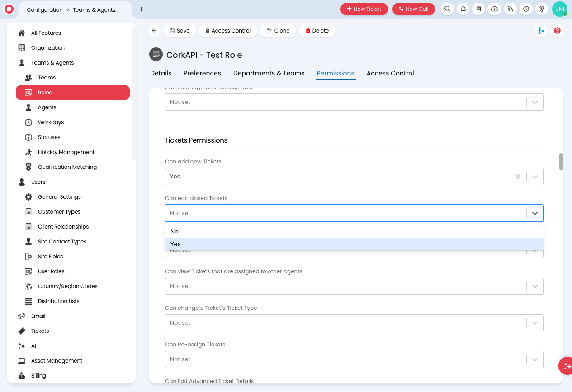
Task: Choose No in the open dropdown
Action: point(354,232)
